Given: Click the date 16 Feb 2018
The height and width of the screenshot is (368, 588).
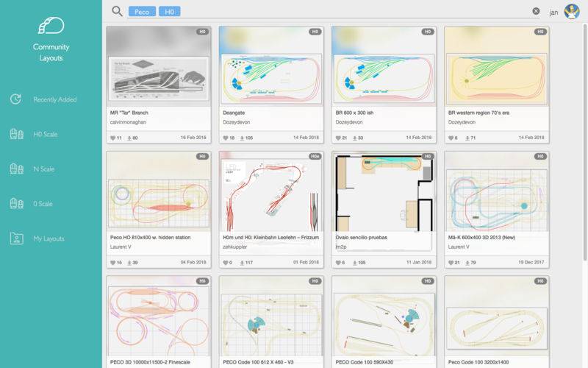Looking at the screenshot, I should (193, 138).
